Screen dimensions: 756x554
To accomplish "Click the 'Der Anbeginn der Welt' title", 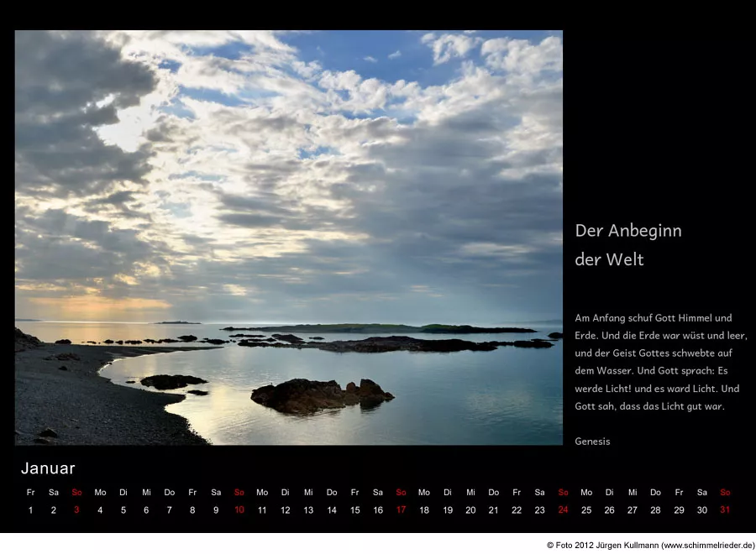I will (628, 245).
